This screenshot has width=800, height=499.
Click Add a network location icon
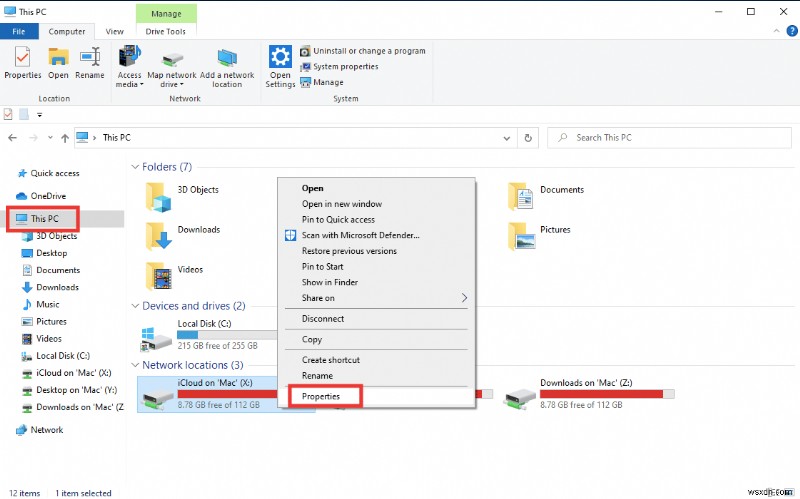coord(227,58)
